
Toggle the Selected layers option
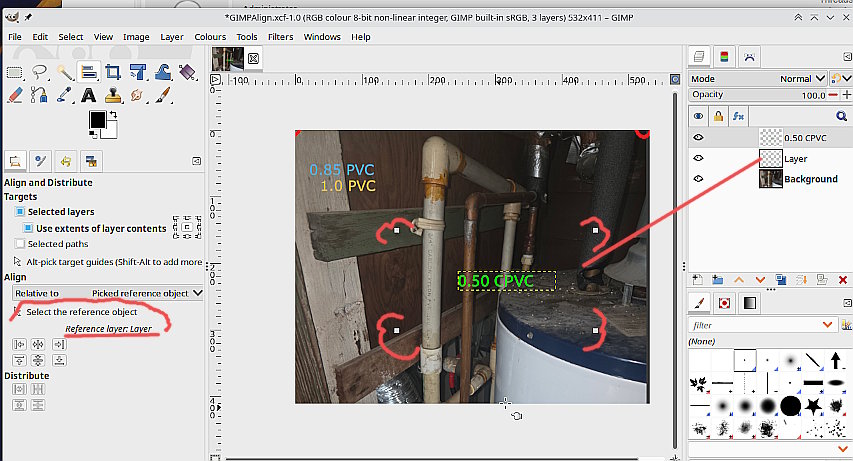[20, 211]
